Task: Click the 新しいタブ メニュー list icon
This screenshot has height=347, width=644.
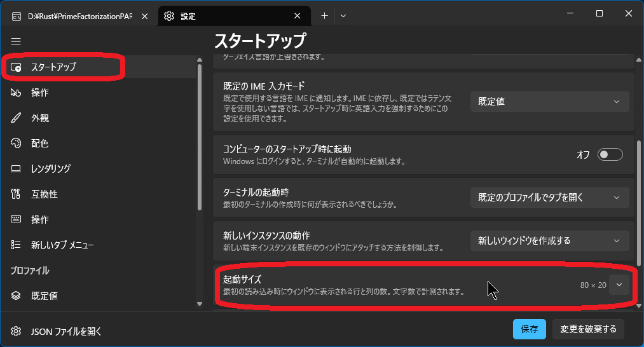Action: tap(17, 245)
